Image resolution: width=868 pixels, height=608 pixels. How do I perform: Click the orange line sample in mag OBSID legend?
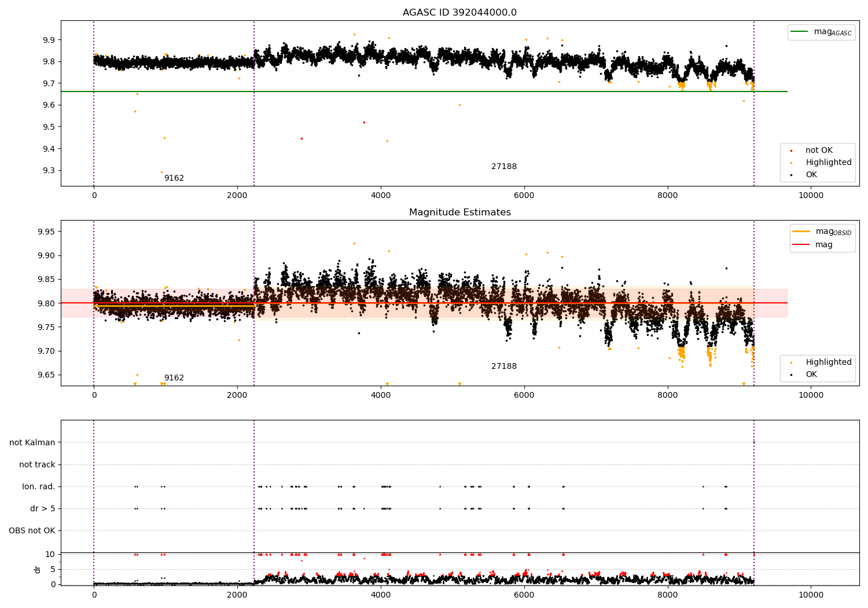tap(801, 232)
